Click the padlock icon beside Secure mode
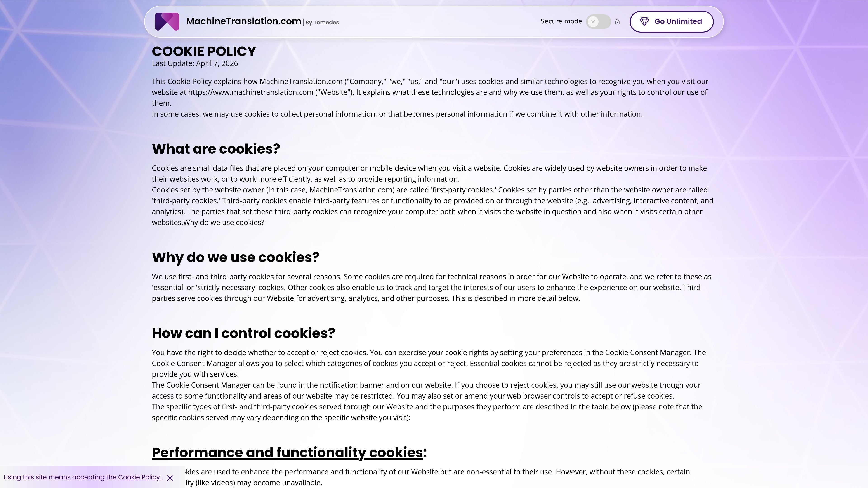This screenshot has height=488, width=868. pos(617,21)
